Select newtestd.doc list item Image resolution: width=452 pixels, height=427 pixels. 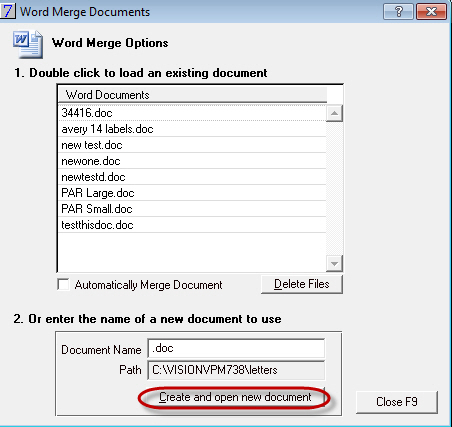192,177
